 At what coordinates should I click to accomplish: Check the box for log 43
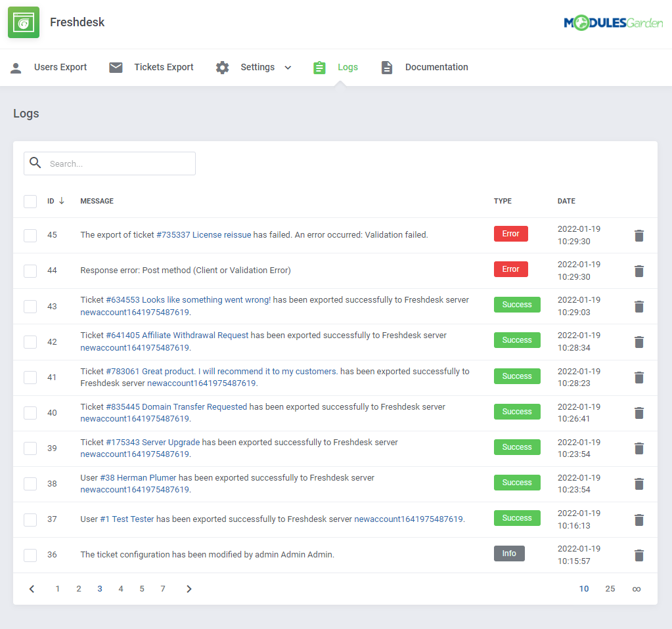(30, 307)
